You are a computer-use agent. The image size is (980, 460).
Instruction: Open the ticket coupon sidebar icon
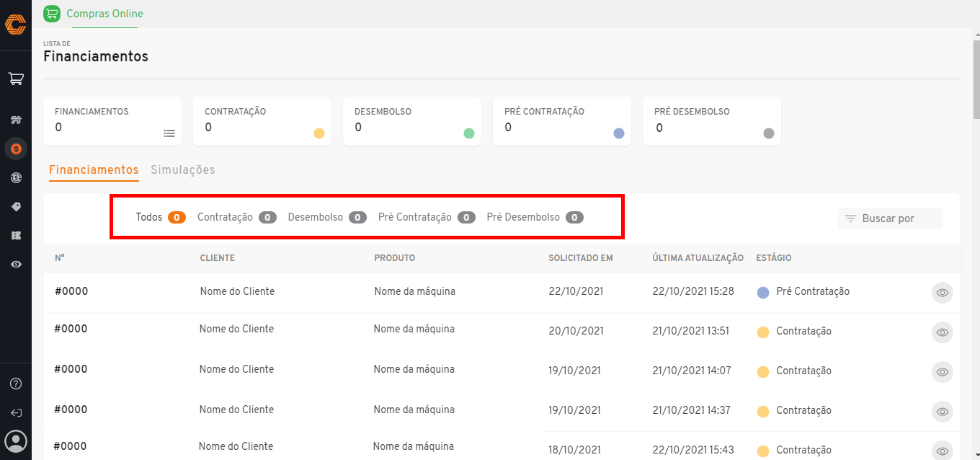[x=16, y=235]
